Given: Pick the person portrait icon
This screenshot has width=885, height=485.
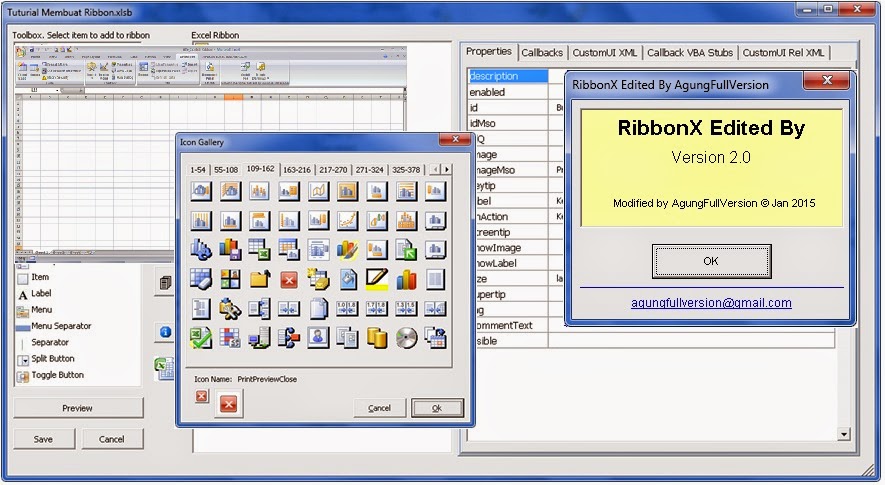Looking at the screenshot, I should [x=318, y=338].
